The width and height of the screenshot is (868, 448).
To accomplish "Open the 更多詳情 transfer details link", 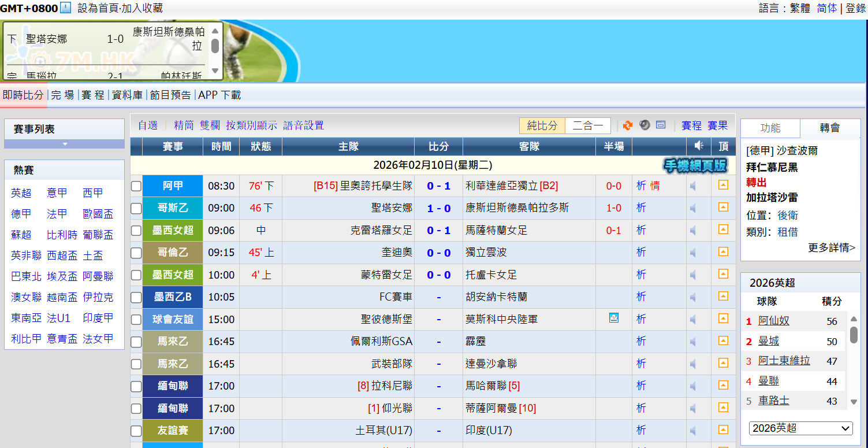I will [831, 247].
